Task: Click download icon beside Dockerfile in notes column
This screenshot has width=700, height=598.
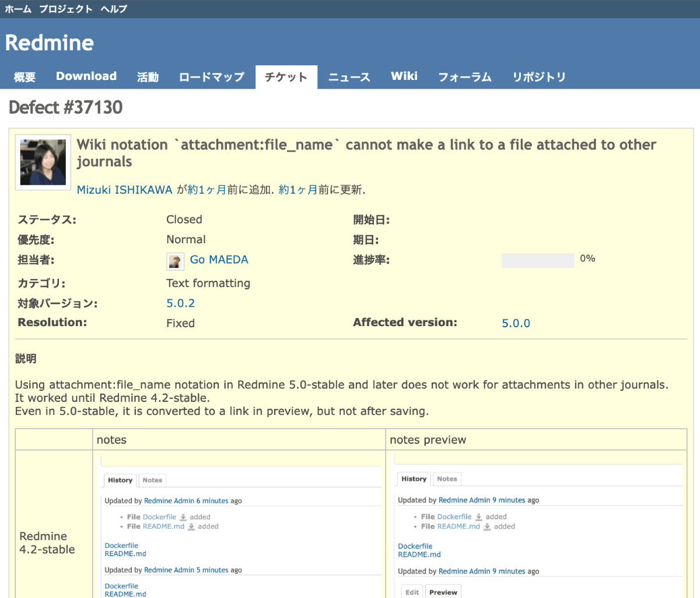Action: (183, 517)
